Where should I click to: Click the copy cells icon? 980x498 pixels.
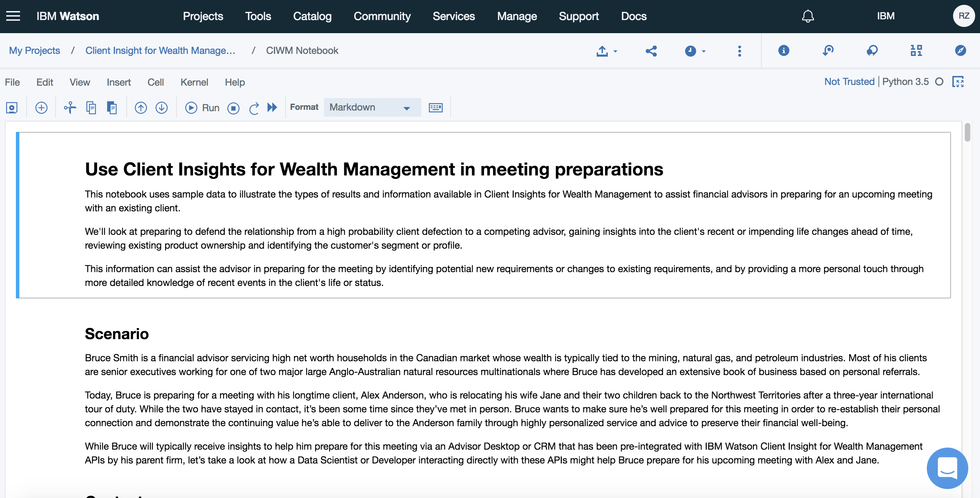(x=91, y=108)
